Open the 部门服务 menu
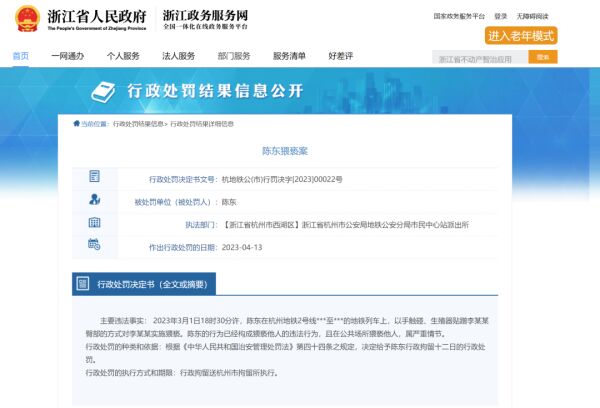The image size is (600, 408). coord(233,56)
